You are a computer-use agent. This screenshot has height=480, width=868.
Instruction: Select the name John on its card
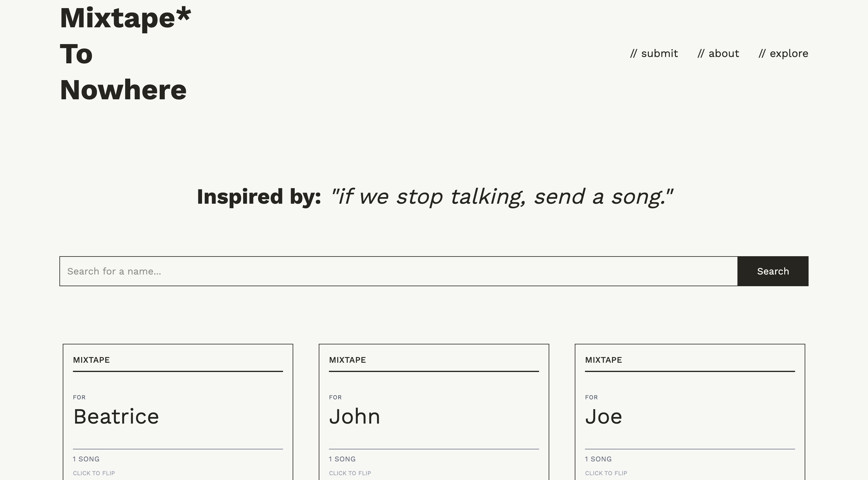point(355,417)
